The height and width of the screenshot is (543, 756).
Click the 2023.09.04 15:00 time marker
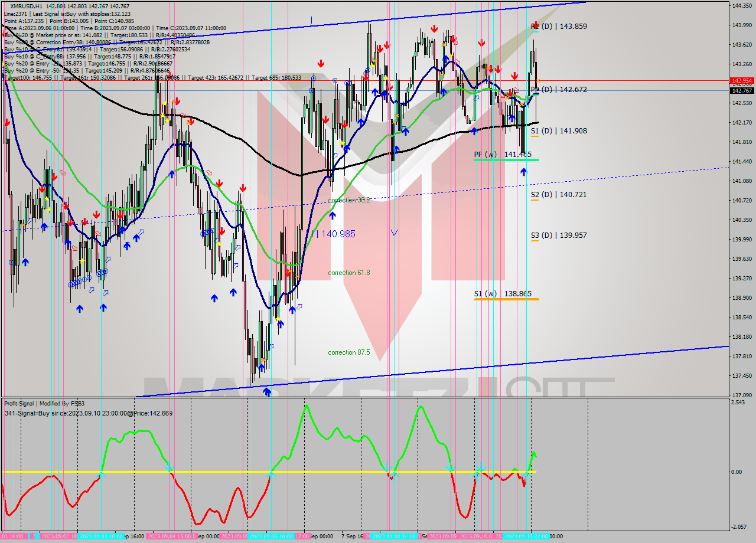pos(171,536)
